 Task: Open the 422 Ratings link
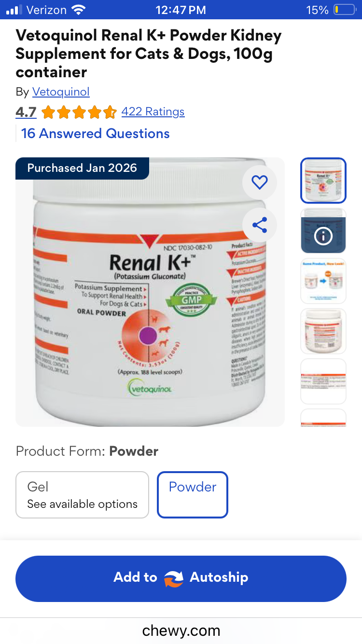153,112
